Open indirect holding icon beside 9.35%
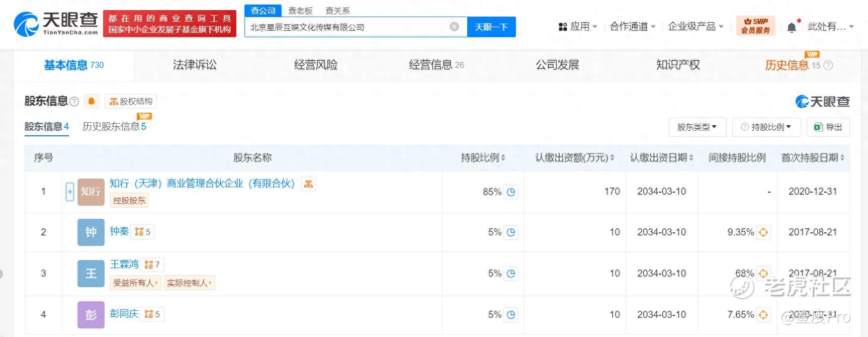Viewport: 868px width, 337px height. point(763,232)
